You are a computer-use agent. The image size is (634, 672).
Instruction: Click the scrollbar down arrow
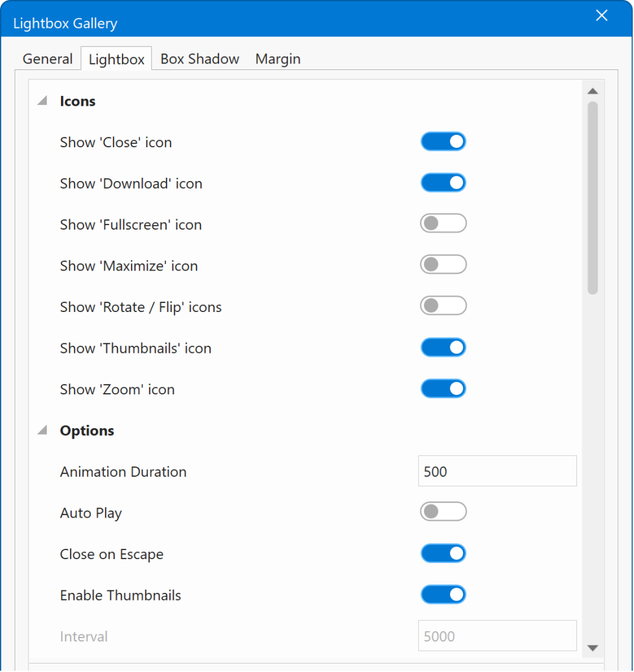pyautogui.click(x=592, y=647)
